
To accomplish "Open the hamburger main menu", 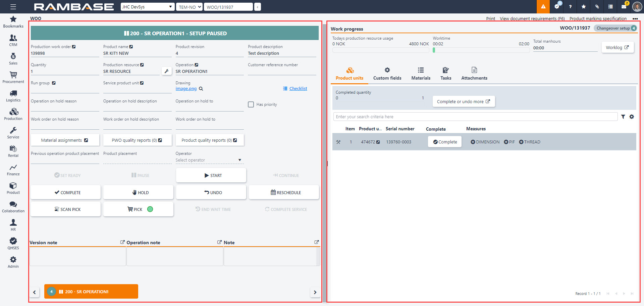I will tap(13, 7).
